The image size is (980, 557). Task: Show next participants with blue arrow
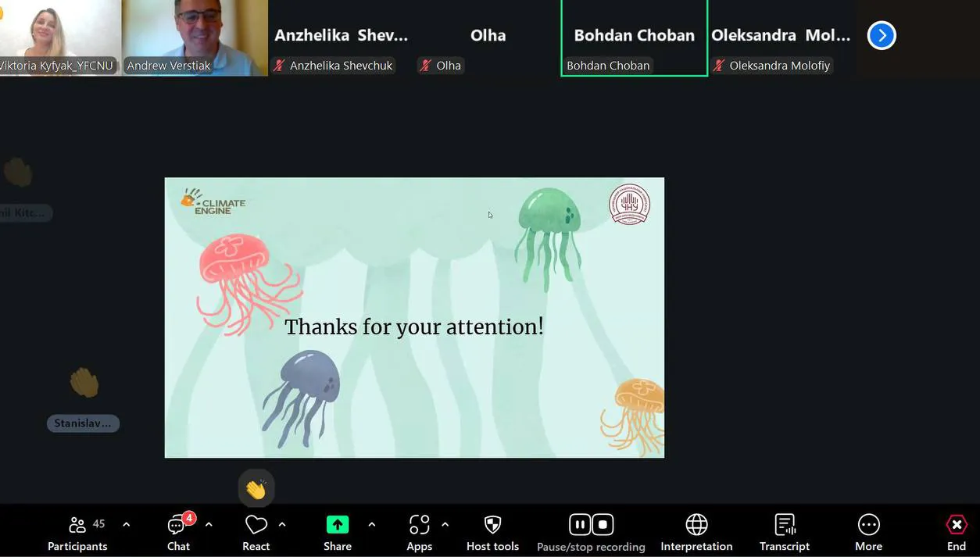click(x=882, y=35)
